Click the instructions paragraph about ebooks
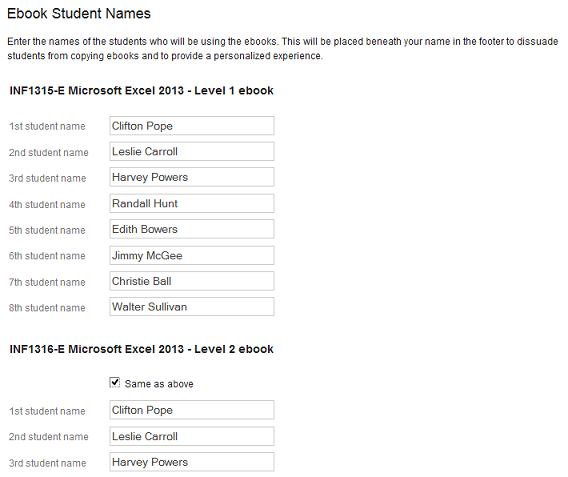Viewport: 568px width, 477px height. pos(283,49)
